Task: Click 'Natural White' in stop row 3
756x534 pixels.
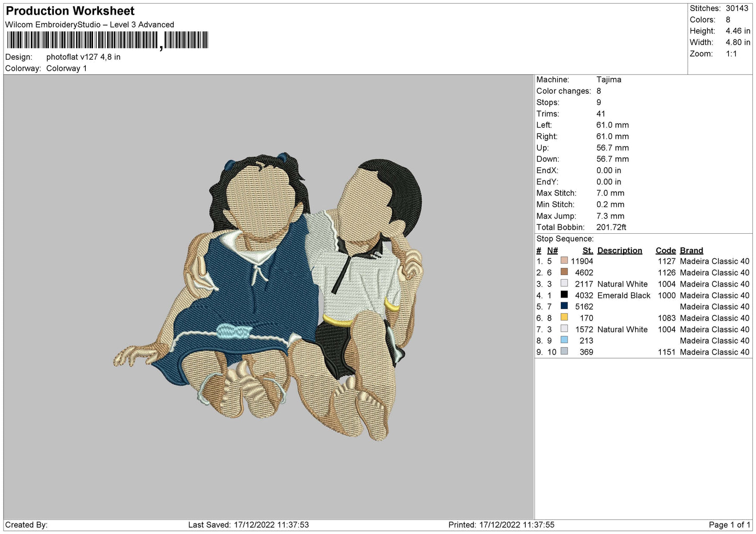Action: pos(623,284)
